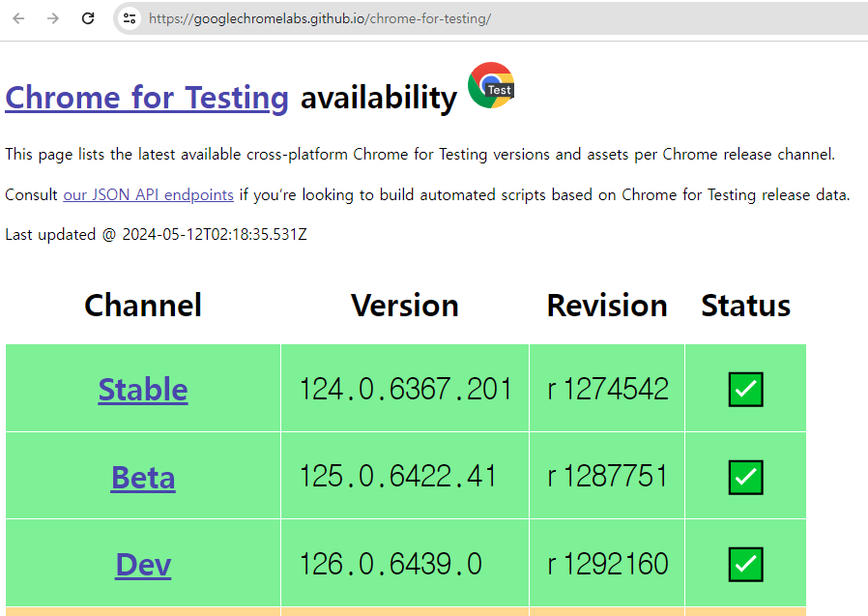868x616 pixels.
Task: Reload the page with the refresh icon
Action: [x=88, y=18]
